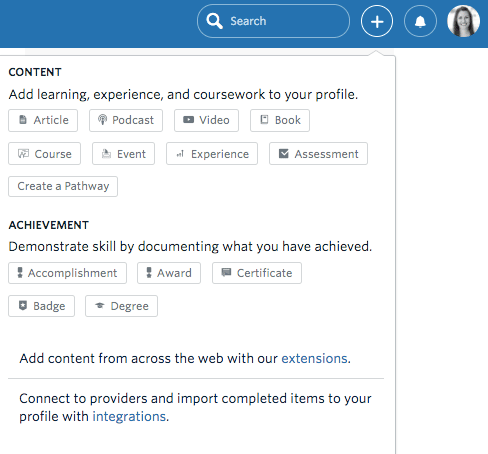Viewport: 488px width, 454px height.
Task: Open the user profile avatar
Action: (463, 21)
